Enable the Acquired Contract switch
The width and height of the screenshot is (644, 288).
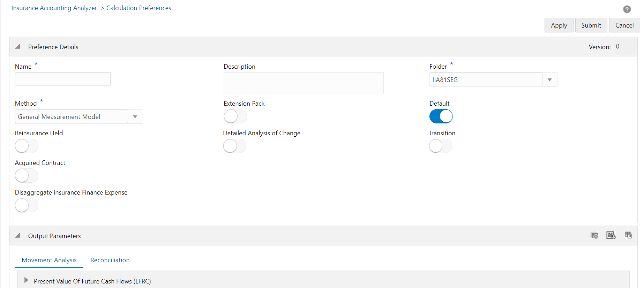[27, 176]
